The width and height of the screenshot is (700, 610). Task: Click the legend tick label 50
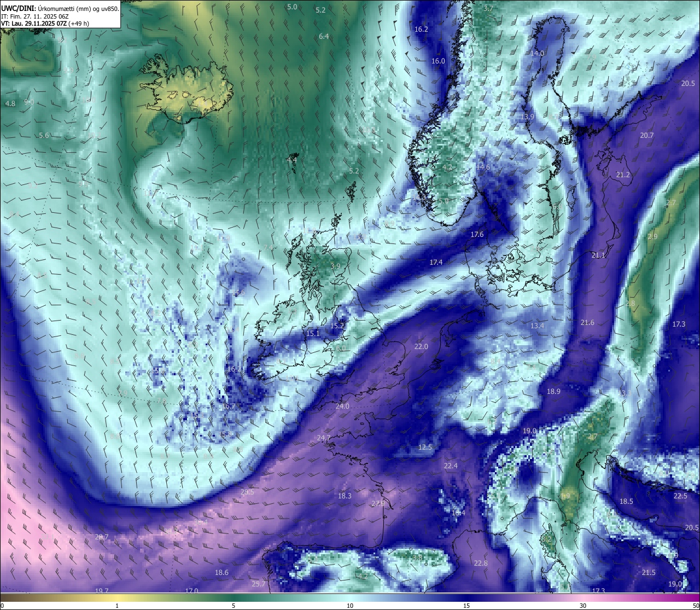click(x=696, y=606)
